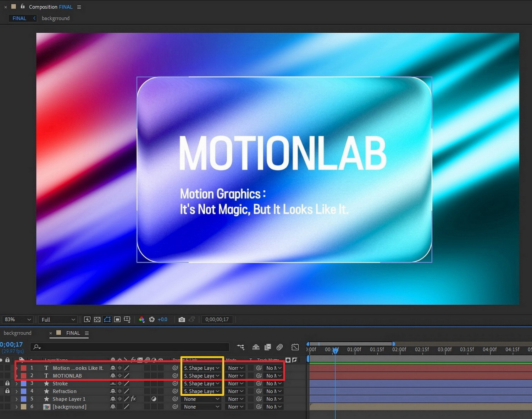Open the Graph Editor icon

pyautogui.click(x=295, y=347)
